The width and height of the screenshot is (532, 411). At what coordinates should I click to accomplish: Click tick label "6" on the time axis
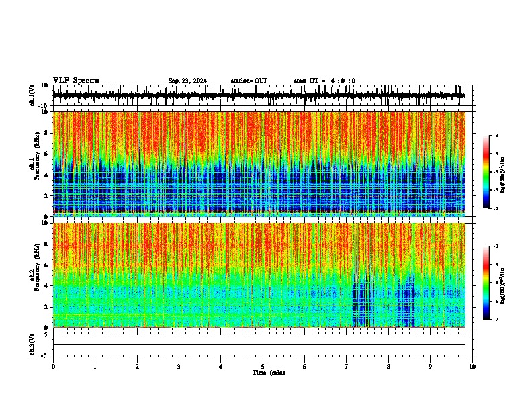(x=305, y=367)
